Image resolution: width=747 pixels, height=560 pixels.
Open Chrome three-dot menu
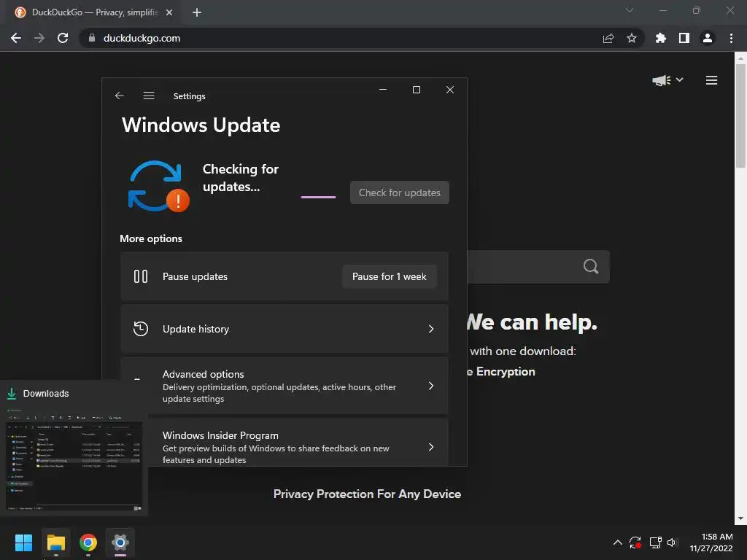(x=731, y=38)
